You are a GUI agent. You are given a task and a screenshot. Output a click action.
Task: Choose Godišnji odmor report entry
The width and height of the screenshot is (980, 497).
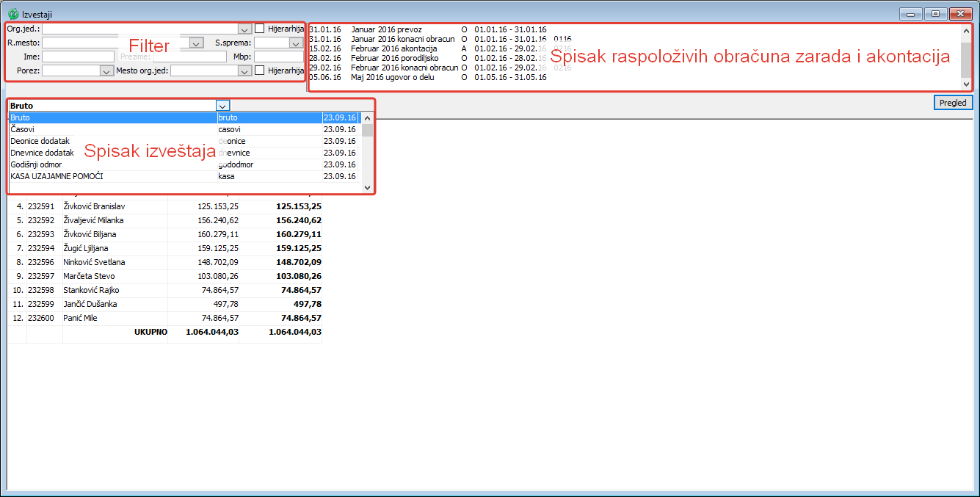pos(110,164)
